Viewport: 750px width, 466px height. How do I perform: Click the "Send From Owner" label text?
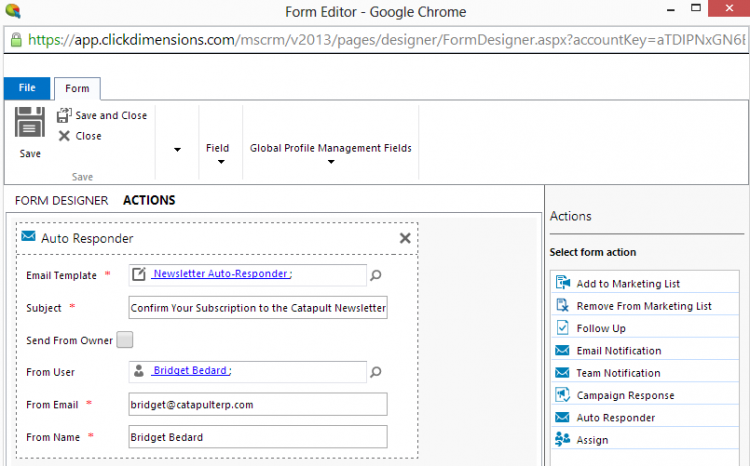[x=69, y=340]
